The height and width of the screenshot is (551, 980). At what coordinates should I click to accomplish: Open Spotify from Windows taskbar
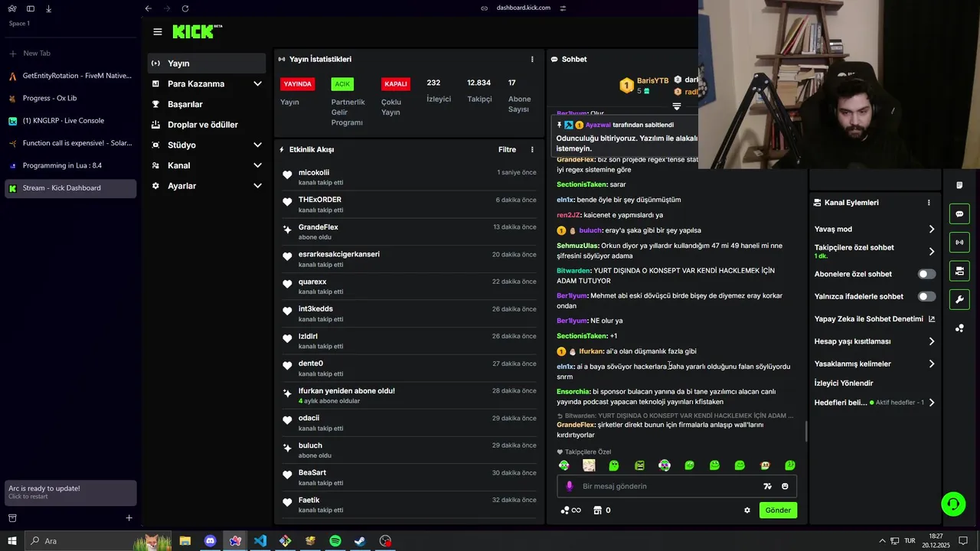point(335,541)
